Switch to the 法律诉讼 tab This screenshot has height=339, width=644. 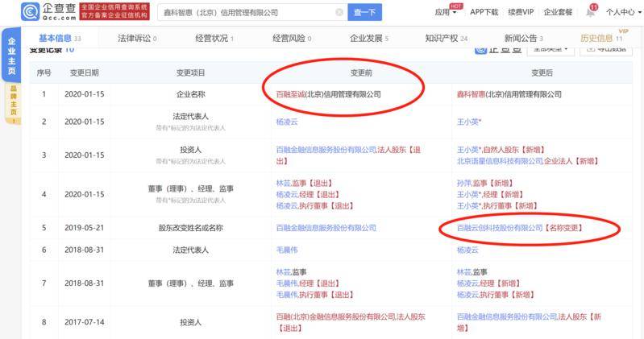(137, 38)
